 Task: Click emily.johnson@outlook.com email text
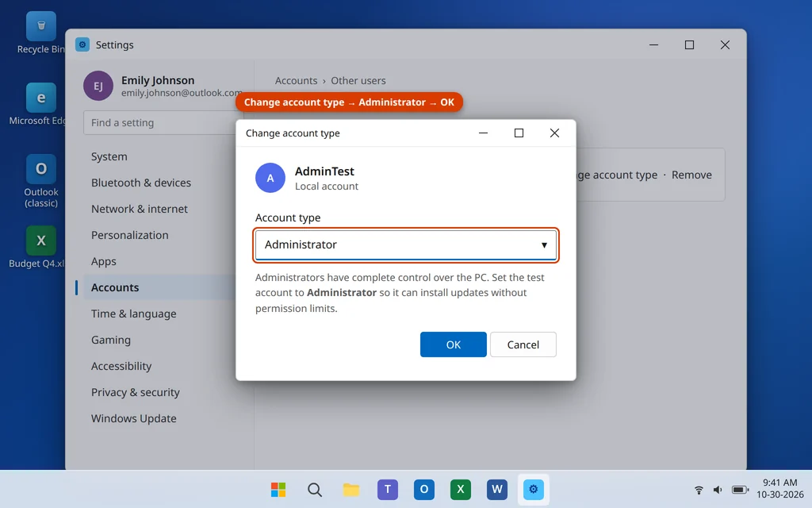[x=182, y=93]
